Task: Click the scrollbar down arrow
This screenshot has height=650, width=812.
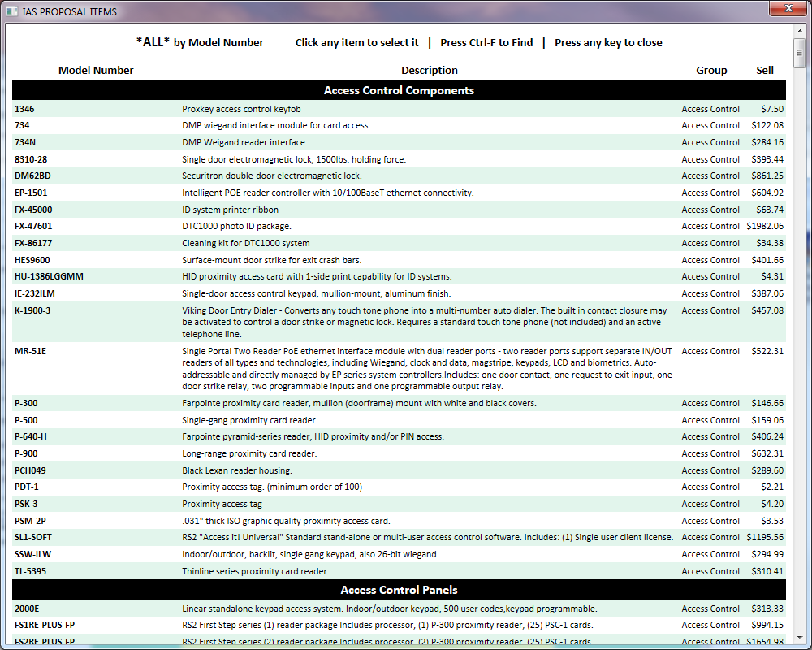Action: point(799,637)
